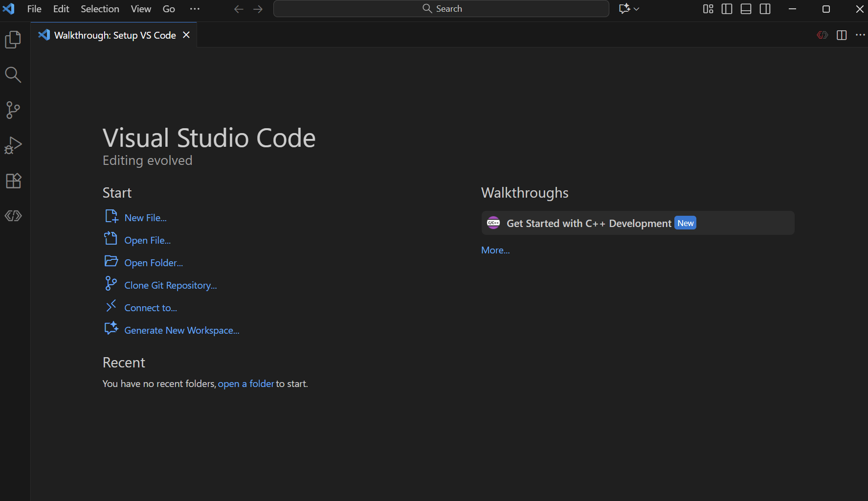This screenshot has width=868, height=501.
Task: Open editor More Actions ellipsis menu
Action: tap(860, 35)
